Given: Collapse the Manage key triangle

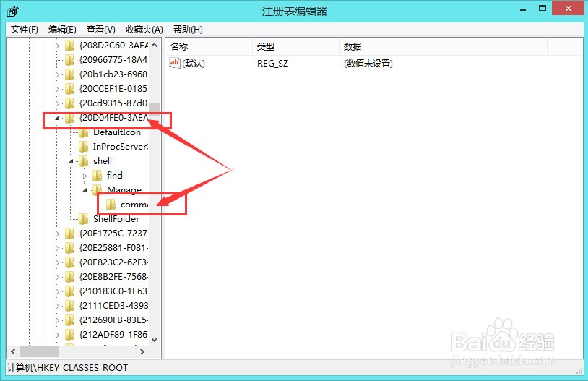Looking at the screenshot, I should pos(85,190).
